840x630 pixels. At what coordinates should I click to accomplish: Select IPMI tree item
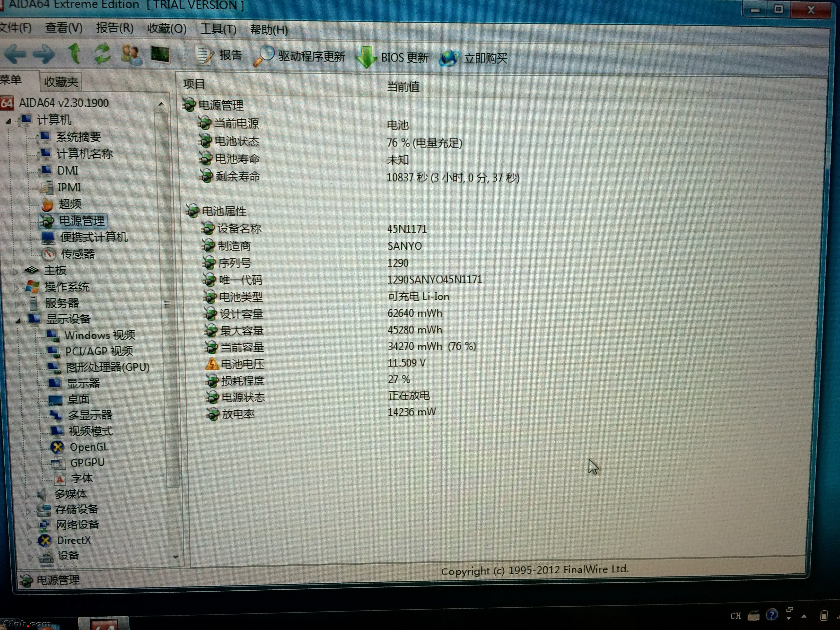tap(69, 187)
